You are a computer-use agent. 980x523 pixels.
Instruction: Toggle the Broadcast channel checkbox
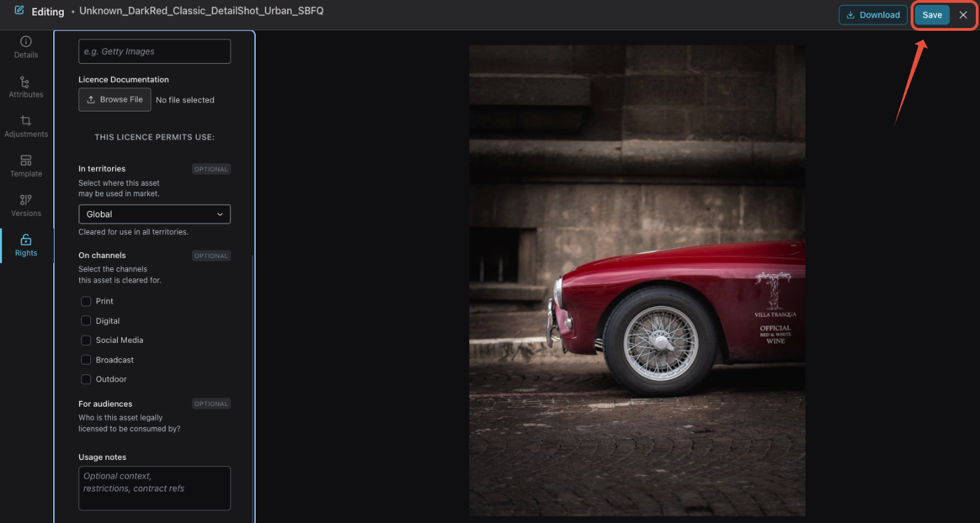pos(86,360)
